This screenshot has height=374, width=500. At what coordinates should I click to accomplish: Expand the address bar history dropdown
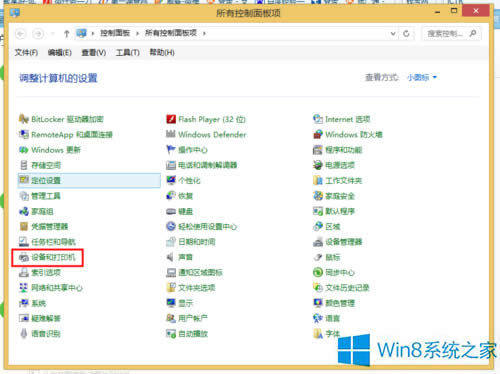pyautogui.click(x=393, y=34)
